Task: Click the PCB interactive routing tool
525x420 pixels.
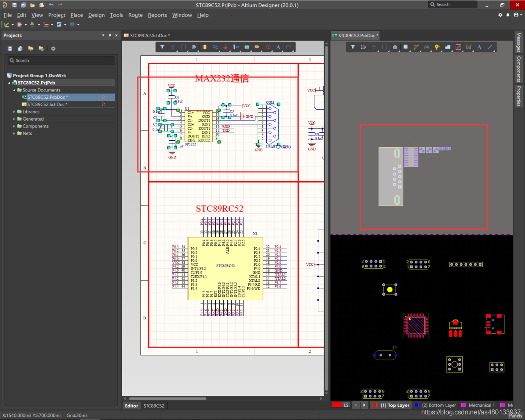Action: [x=416, y=47]
